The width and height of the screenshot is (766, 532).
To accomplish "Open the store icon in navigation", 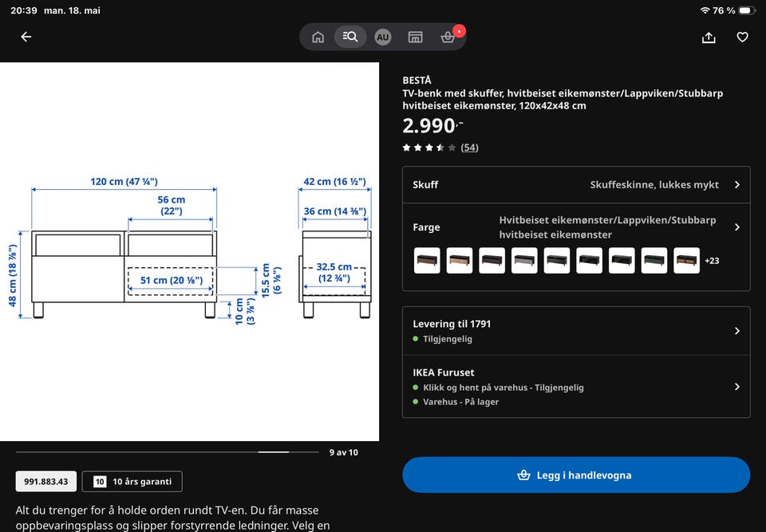I will [415, 37].
